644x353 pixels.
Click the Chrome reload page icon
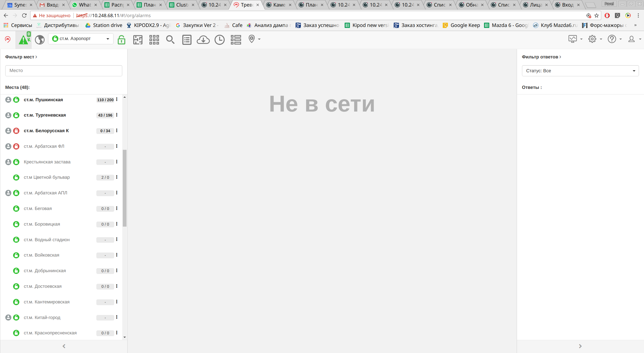[x=24, y=15]
